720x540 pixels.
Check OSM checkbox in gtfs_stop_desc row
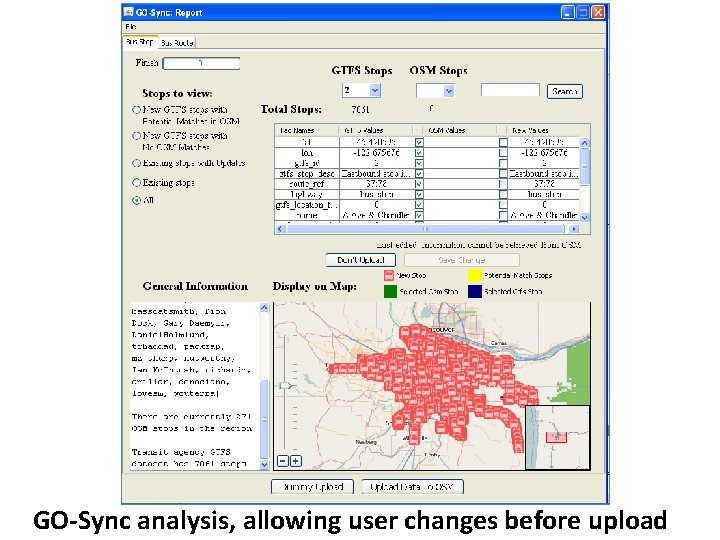pos(503,174)
